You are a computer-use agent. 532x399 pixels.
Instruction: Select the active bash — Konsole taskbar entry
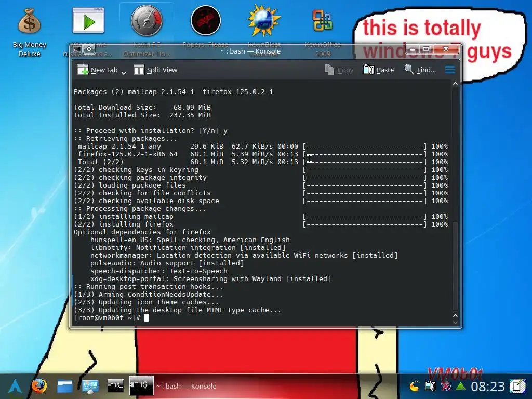tap(173, 386)
